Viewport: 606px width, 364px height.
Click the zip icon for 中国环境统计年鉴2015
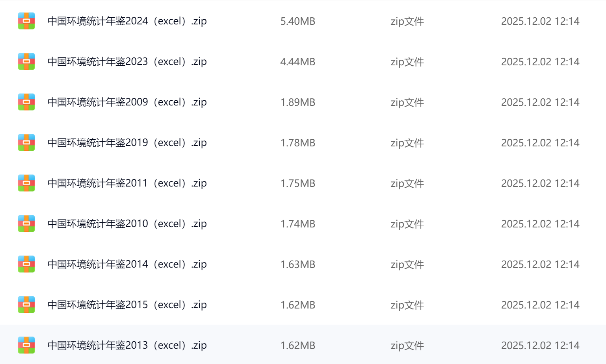pyautogui.click(x=26, y=305)
